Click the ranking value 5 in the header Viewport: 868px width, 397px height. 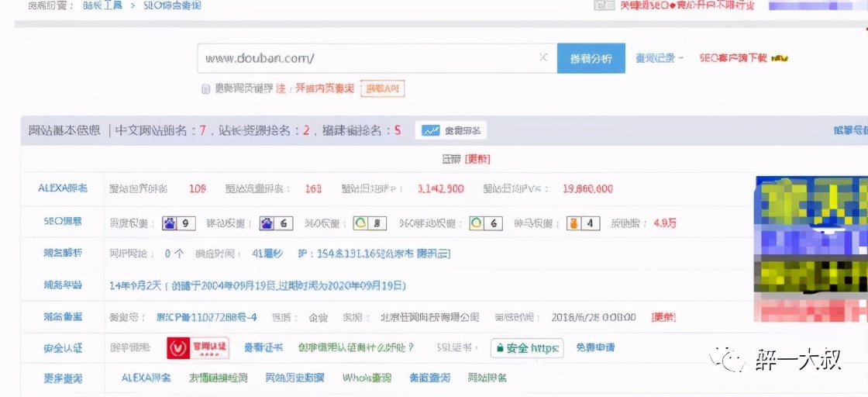coord(398,131)
